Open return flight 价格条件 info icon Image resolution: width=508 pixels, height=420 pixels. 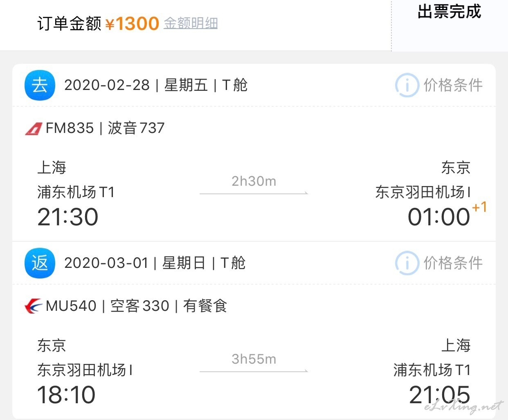pos(407,263)
